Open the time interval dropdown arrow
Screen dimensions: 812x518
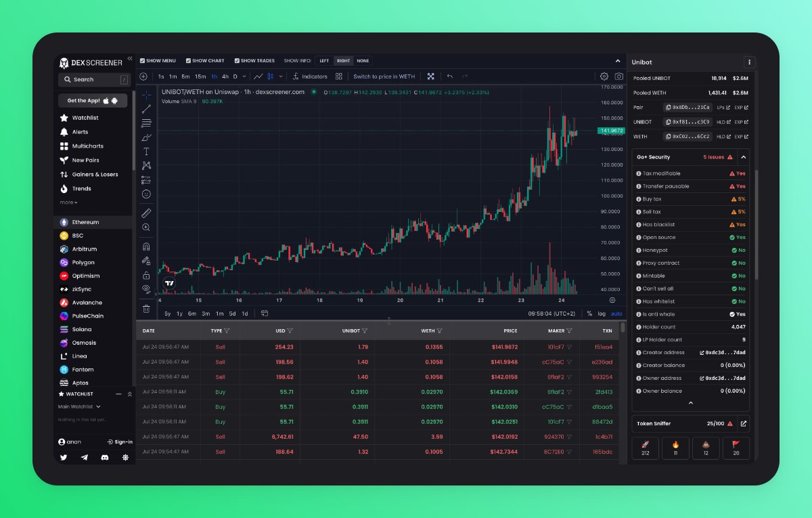click(243, 77)
